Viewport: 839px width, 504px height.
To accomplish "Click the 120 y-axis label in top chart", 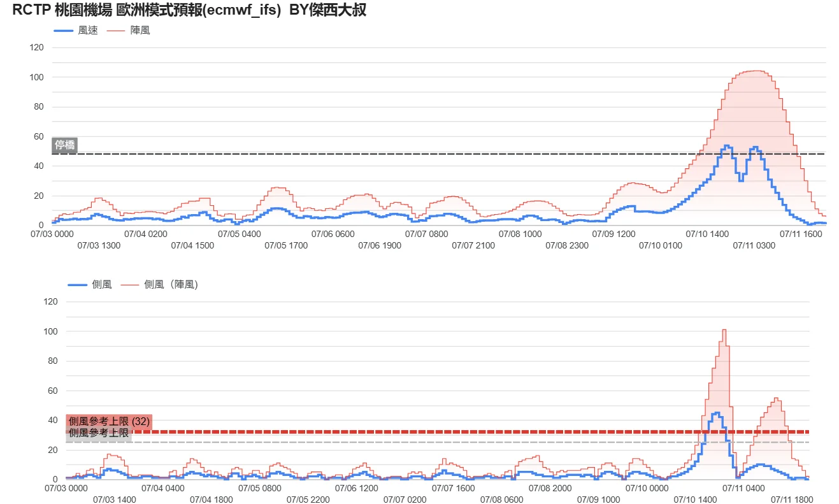I will [x=36, y=47].
